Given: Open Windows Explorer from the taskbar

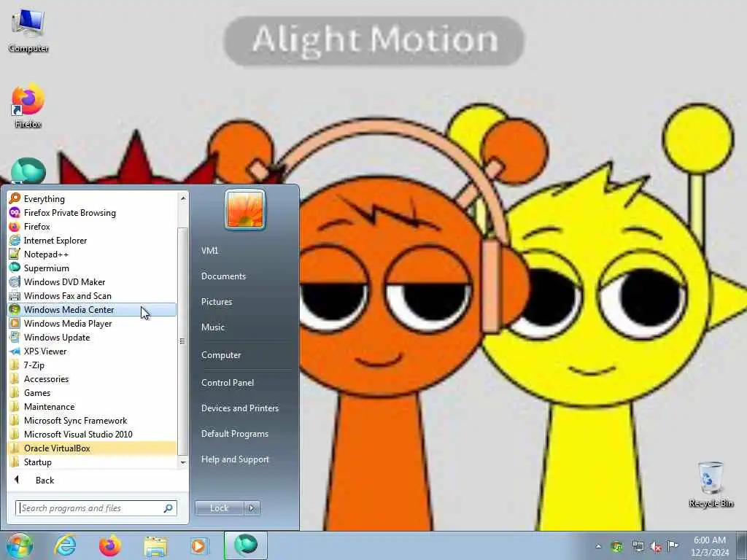Looking at the screenshot, I should coord(155,545).
